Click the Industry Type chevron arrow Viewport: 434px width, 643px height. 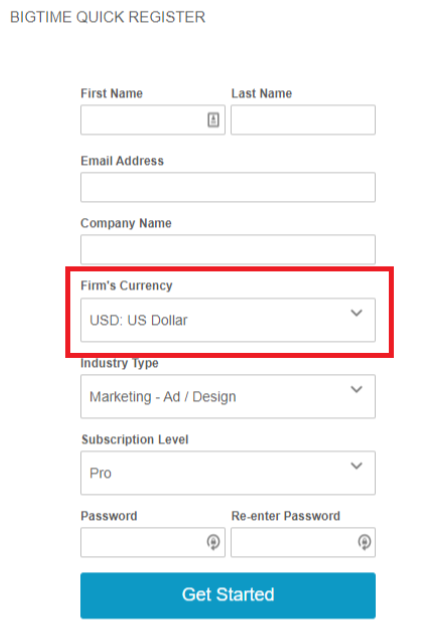click(x=356, y=389)
